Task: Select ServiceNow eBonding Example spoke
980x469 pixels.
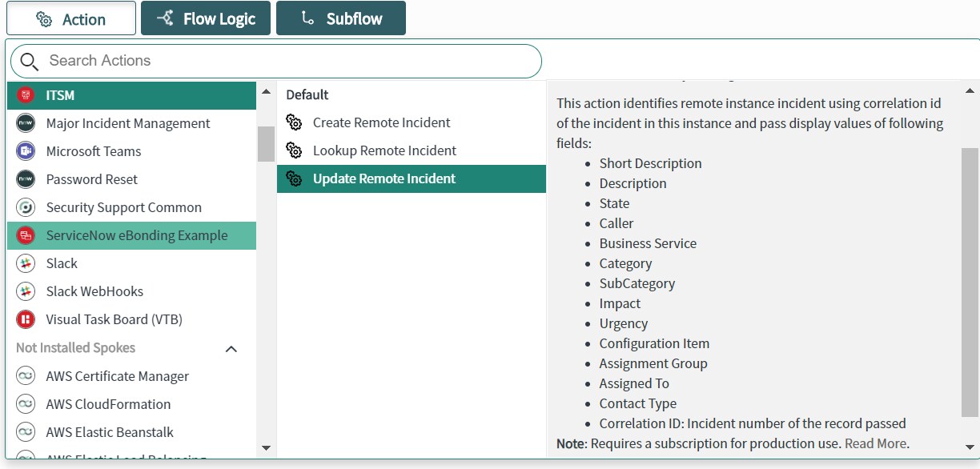Action: 131,235
